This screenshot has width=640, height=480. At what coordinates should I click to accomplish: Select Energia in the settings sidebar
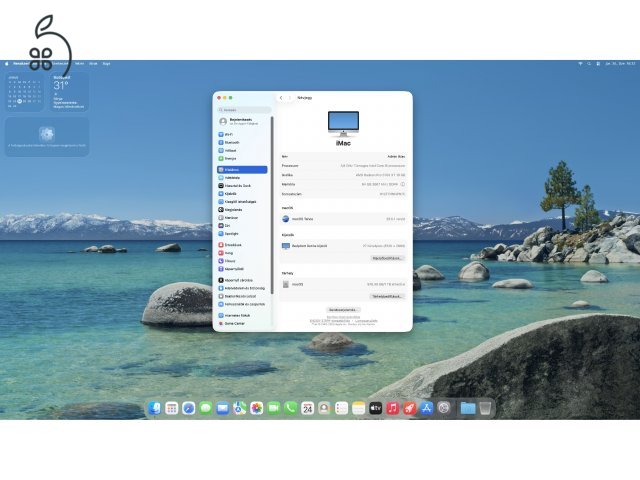click(x=242, y=158)
